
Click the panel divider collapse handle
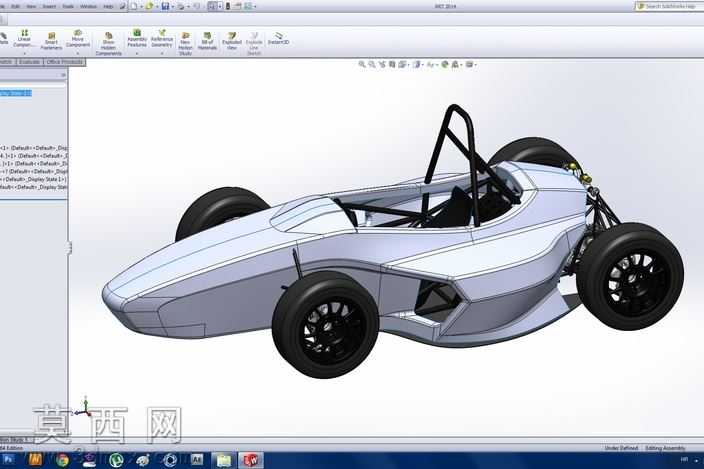click(x=69, y=247)
